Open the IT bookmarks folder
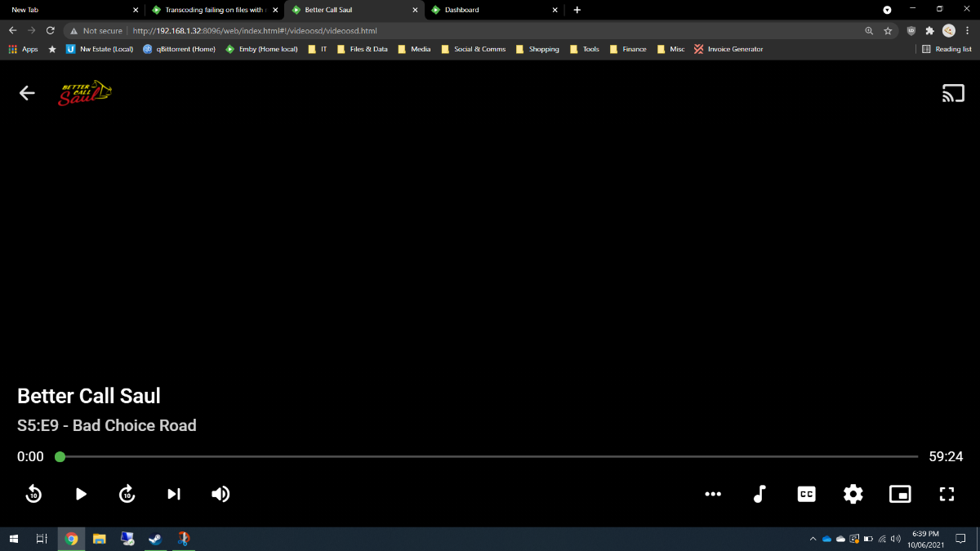 coord(318,49)
